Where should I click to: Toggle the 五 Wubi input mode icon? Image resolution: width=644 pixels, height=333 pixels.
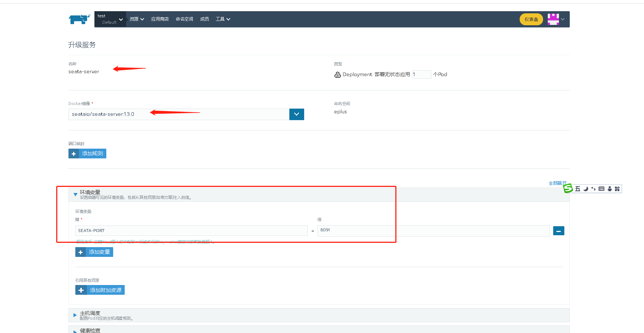(578, 189)
